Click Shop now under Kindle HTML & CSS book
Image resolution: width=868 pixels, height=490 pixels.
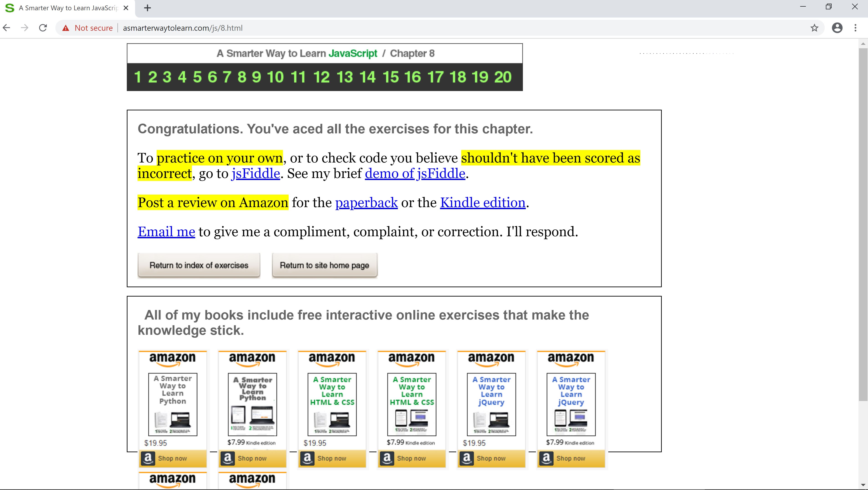coord(412,459)
